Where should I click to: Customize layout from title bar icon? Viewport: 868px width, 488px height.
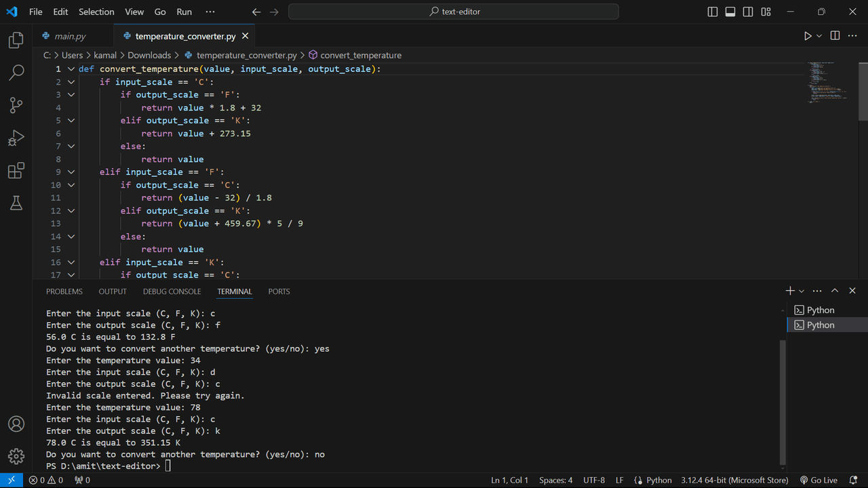coord(766,12)
